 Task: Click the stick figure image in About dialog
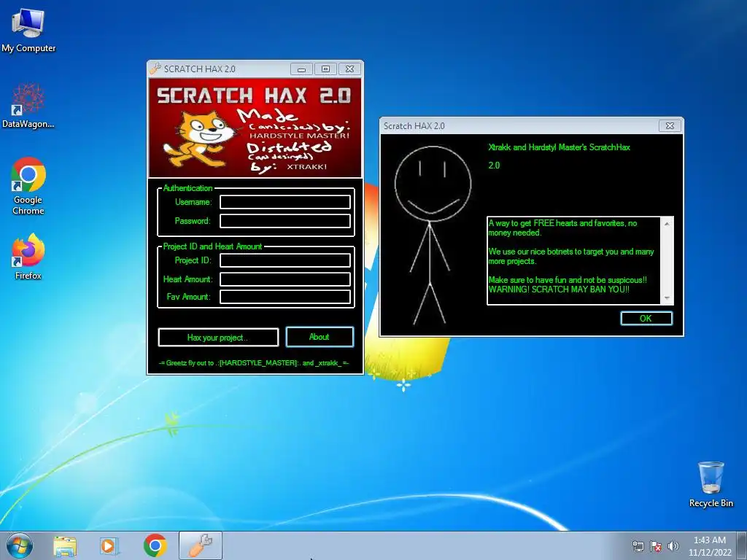432,236
